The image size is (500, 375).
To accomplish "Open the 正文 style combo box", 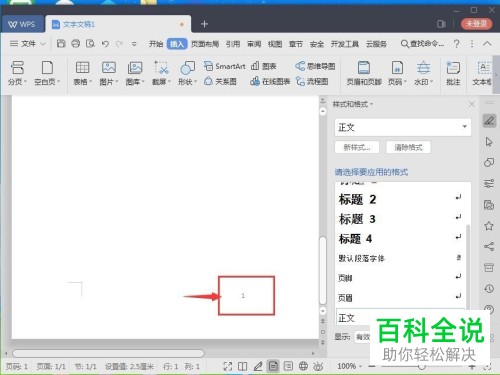I will pos(403,127).
